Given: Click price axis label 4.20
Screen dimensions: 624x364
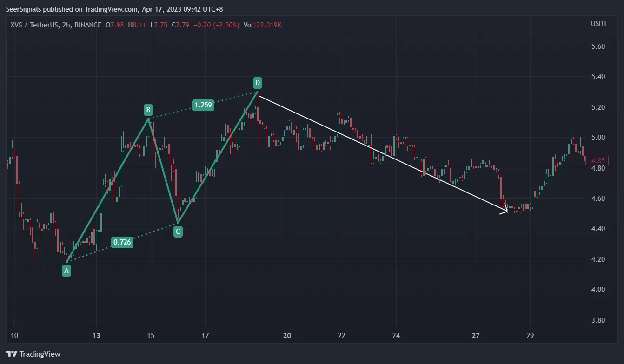Looking at the screenshot, I should [598, 259].
